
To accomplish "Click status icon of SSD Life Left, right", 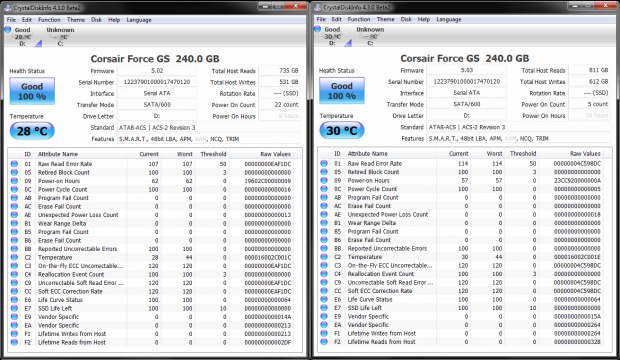I will coord(324,308).
